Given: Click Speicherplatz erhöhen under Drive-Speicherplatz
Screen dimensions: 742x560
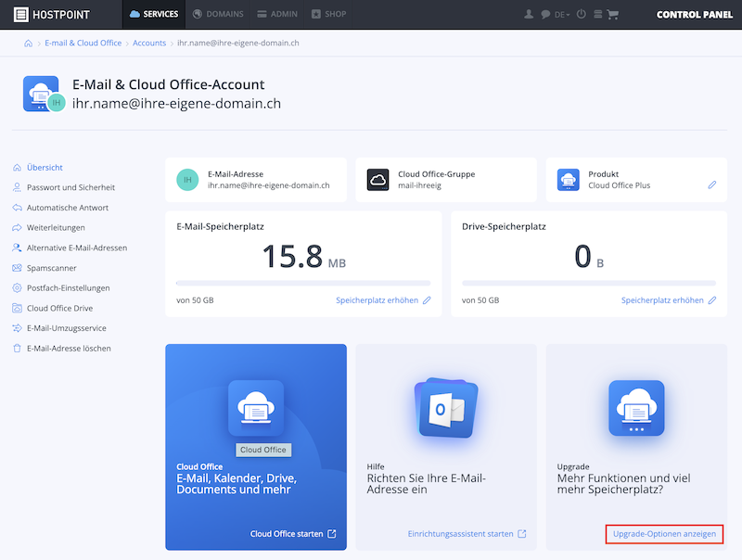Looking at the screenshot, I should [669, 300].
